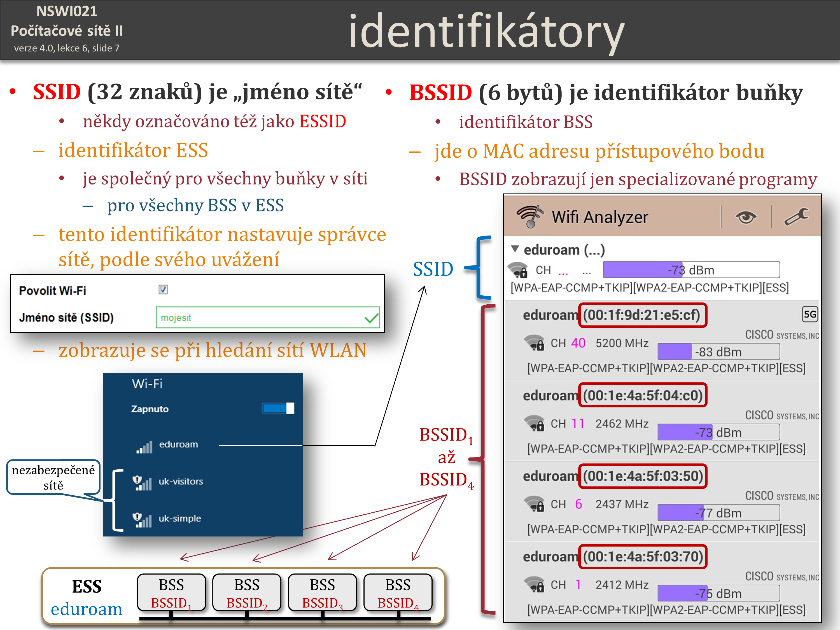Image resolution: width=840 pixels, height=630 pixels.
Task: Click the BSS BSSID4 box in ESS diagram
Action: point(398,593)
